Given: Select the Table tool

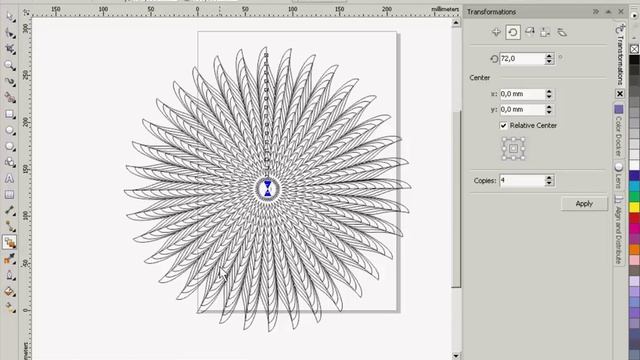Looking at the screenshot, I should coord(10,195).
